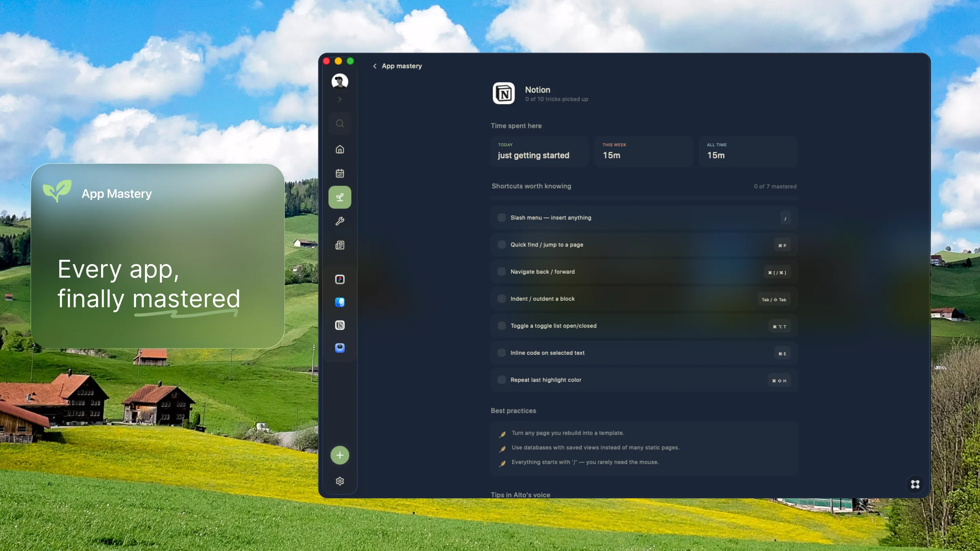Select the Notion app in the sidebar
The width and height of the screenshot is (980, 551).
point(340,325)
